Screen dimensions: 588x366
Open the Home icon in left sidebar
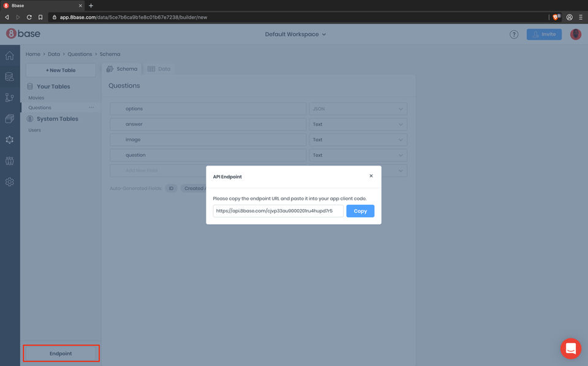pyautogui.click(x=10, y=56)
